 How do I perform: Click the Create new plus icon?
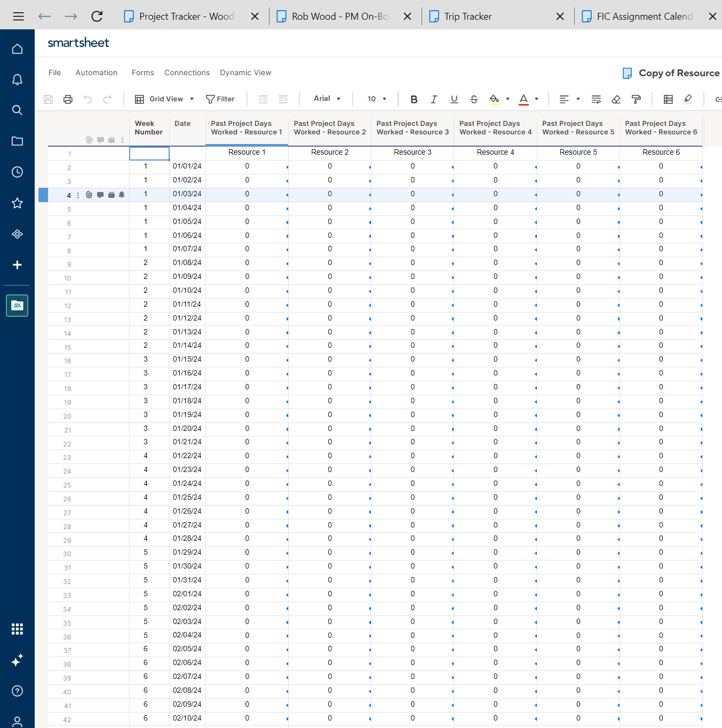click(x=17, y=265)
